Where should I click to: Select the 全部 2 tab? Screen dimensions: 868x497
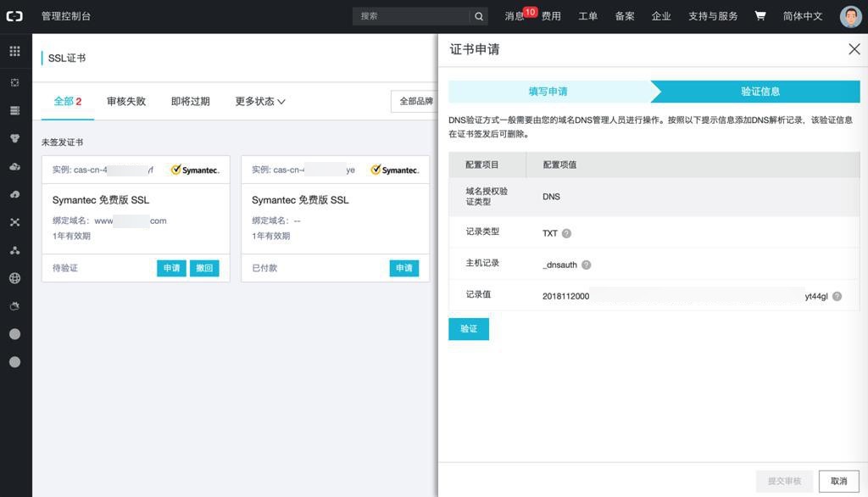[68, 102]
